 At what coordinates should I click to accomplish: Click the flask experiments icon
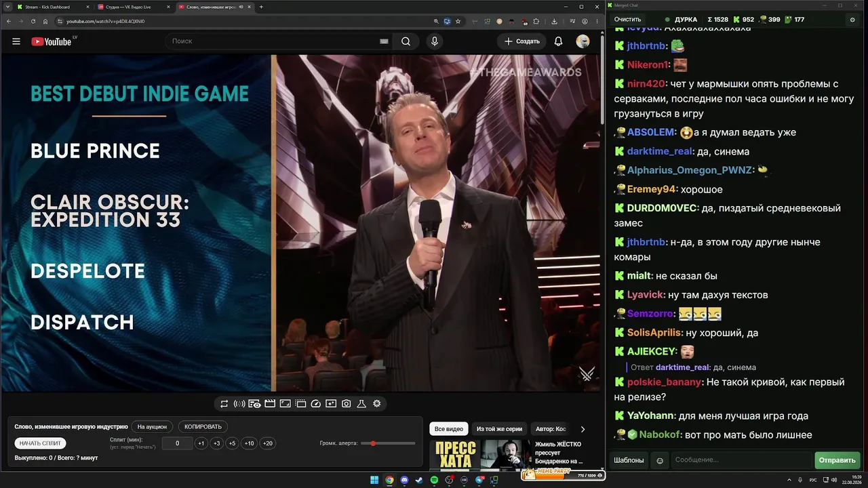click(361, 404)
